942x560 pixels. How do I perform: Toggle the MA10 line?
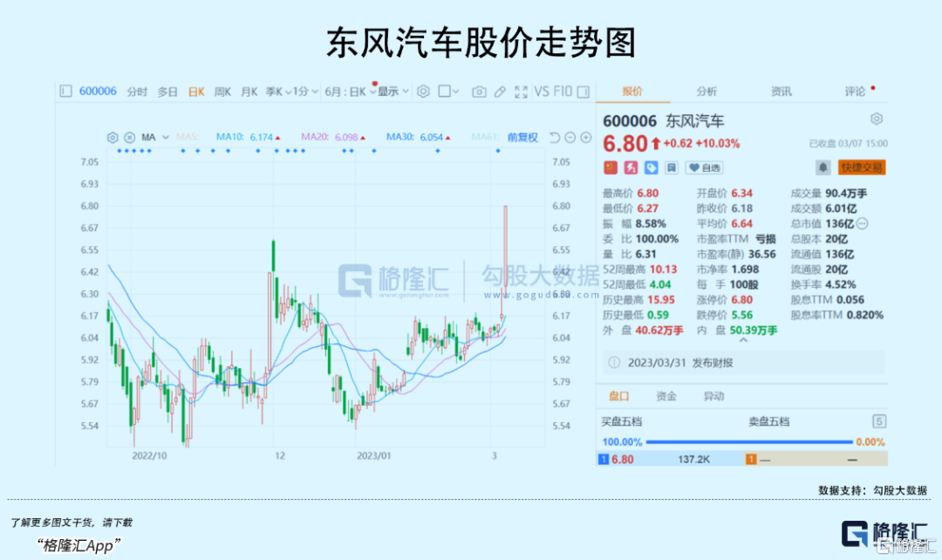[248, 137]
